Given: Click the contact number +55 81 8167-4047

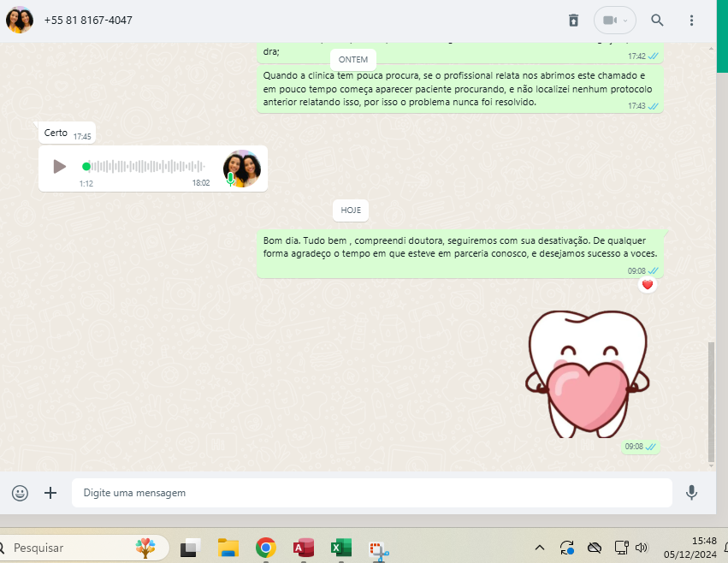Looking at the screenshot, I should tap(88, 21).
